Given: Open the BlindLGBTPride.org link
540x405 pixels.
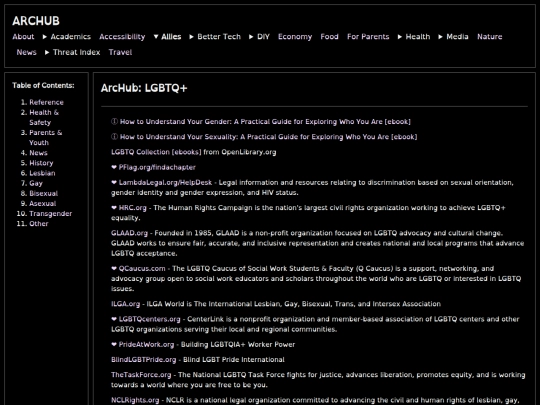Looking at the screenshot, I should point(144,360).
